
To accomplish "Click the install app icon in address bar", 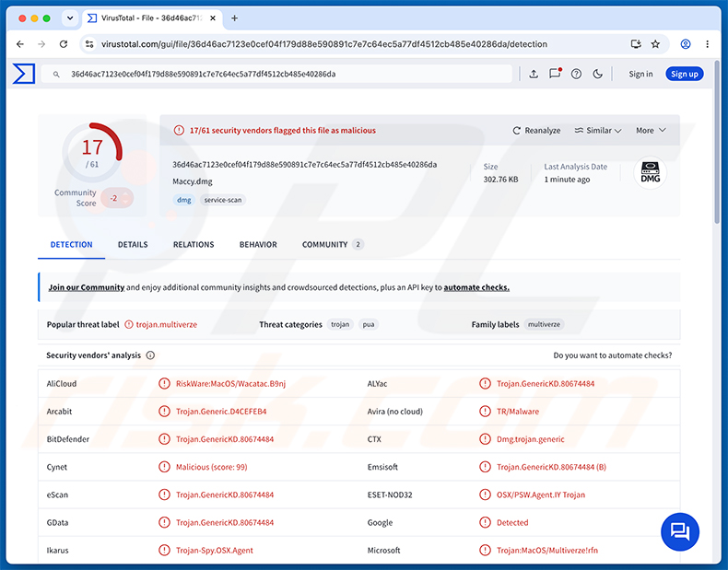I will point(636,44).
